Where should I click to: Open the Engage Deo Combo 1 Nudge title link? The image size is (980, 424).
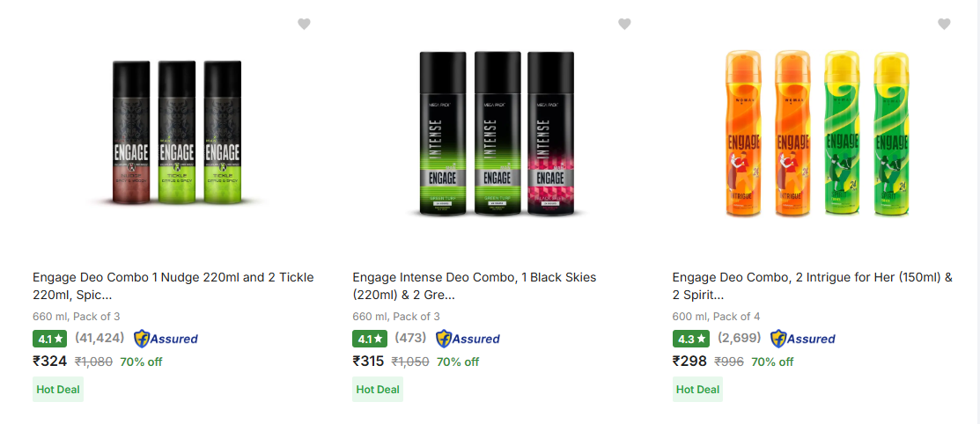[173, 286]
